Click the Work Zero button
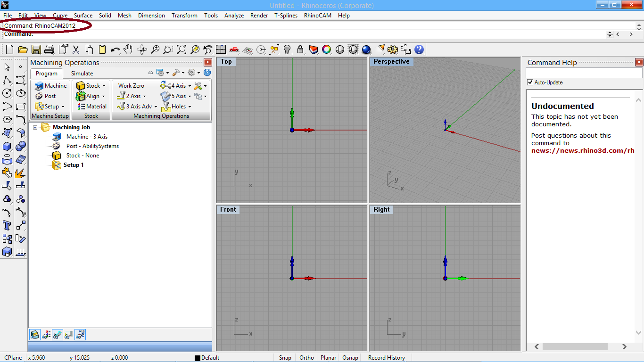Image resolution: width=644 pixels, height=362 pixels. click(131, 86)
